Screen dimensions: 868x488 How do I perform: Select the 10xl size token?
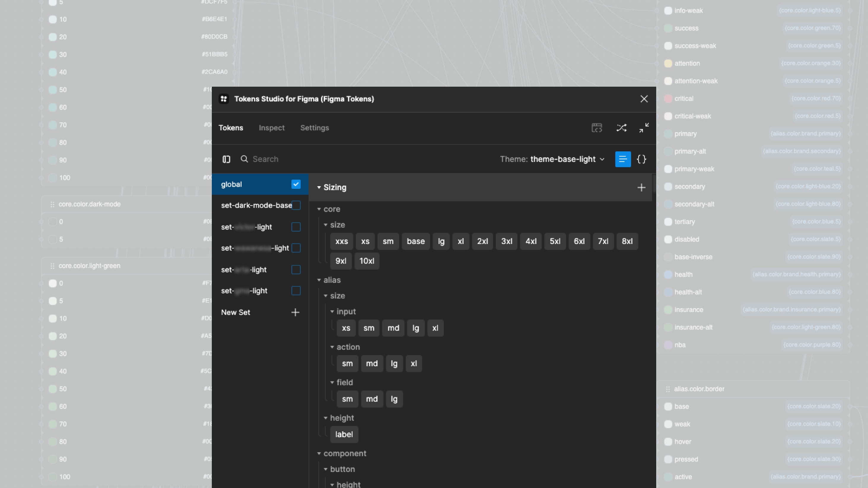366,261
